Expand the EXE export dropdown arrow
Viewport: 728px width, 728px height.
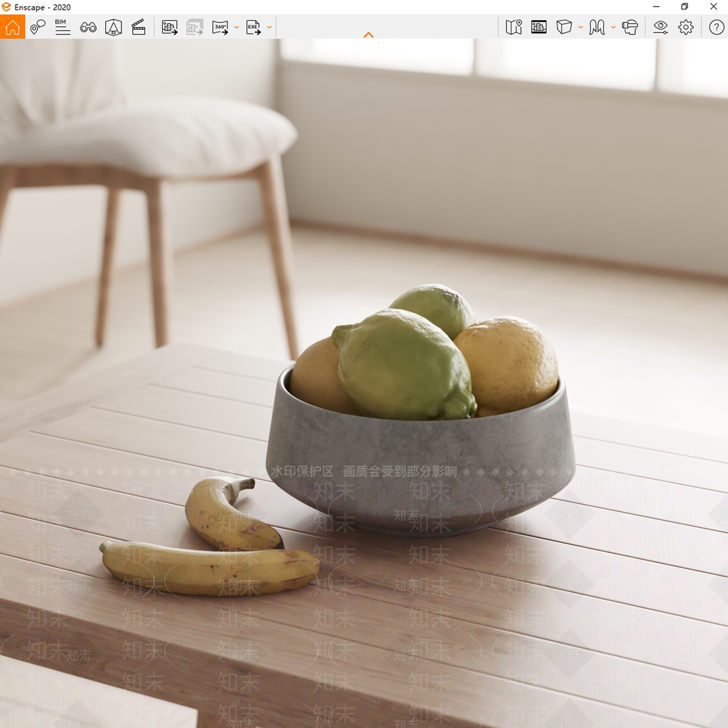click(269, 28)
